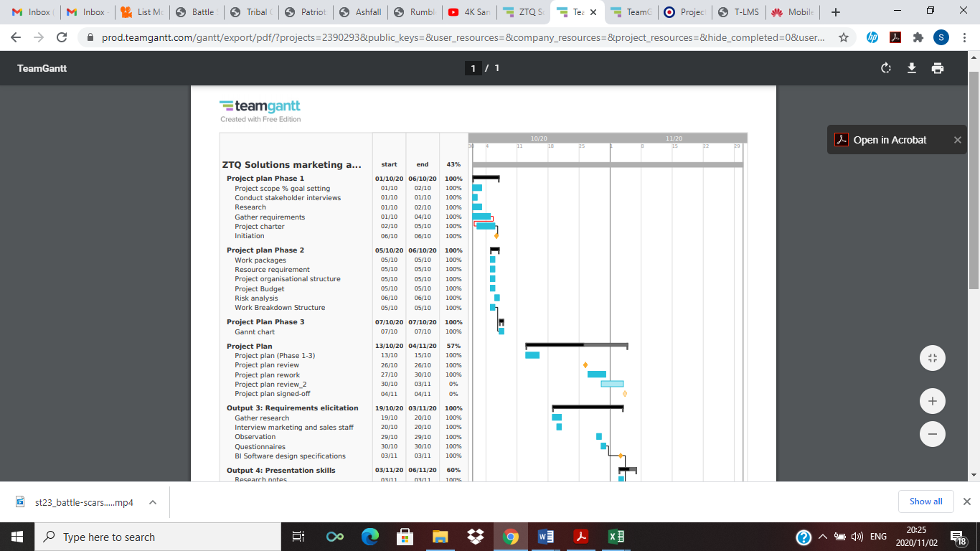Print the PDF document
980x551 pixels.
(x=938, y=68)
